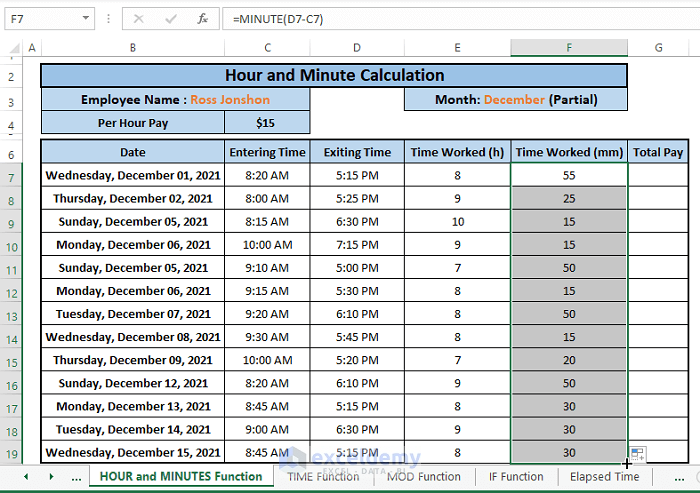Click the Select All corner triangle

15,48
